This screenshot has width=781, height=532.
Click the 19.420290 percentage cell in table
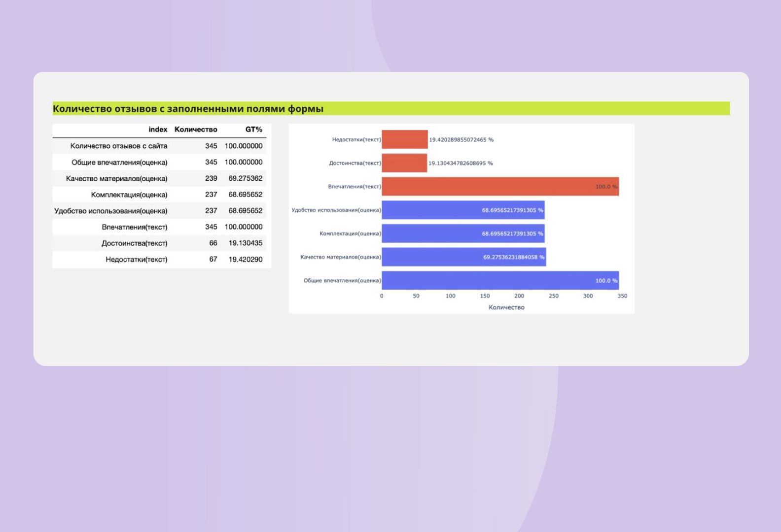pyautogui.click(x=245, y=259)
